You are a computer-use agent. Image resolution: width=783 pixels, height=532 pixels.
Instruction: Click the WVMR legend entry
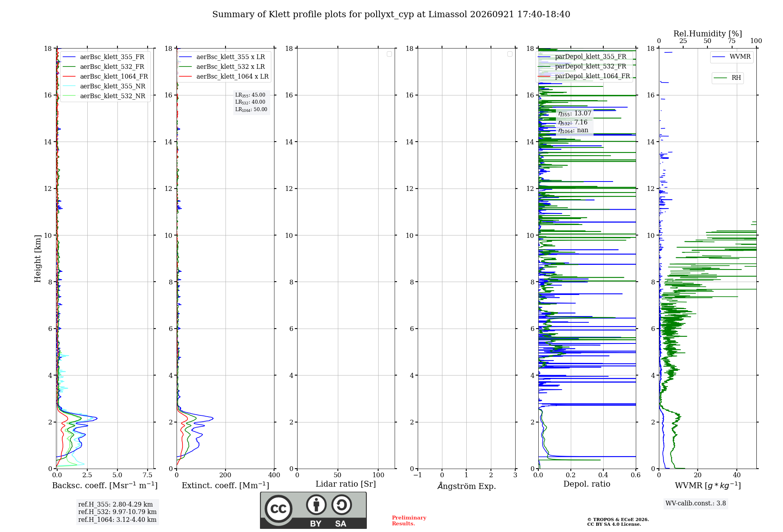point(732,57)
